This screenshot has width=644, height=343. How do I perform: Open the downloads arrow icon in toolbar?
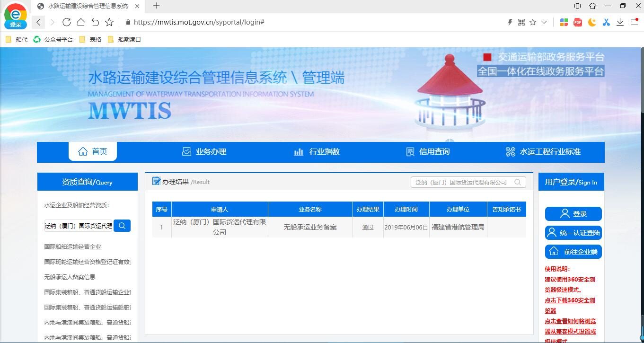coord(620,22)
